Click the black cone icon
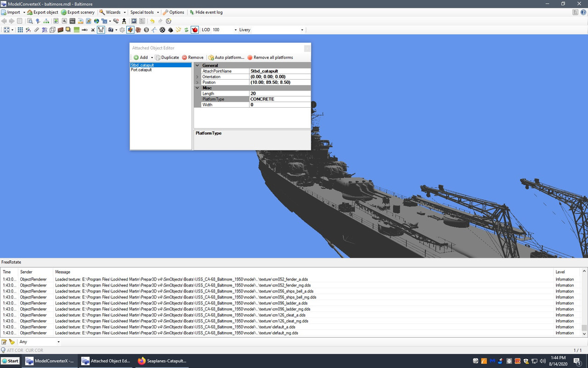588x368 pixels. pos(170,30)
